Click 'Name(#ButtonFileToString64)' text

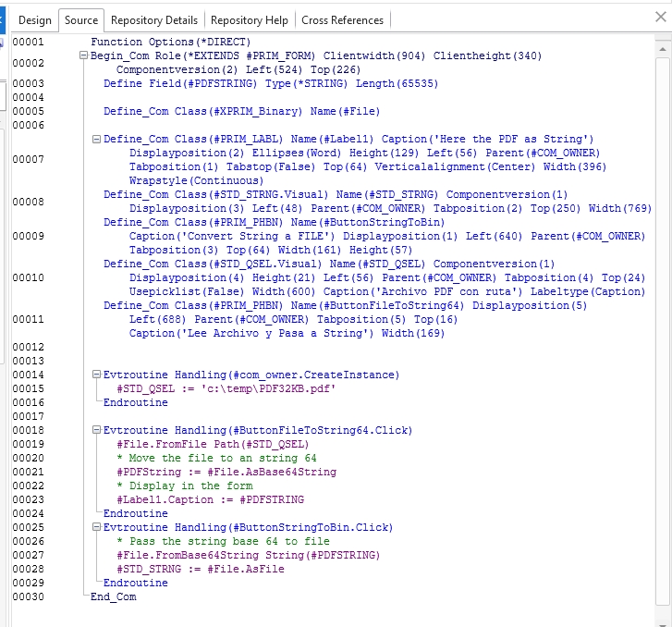(x=377, y=305)
